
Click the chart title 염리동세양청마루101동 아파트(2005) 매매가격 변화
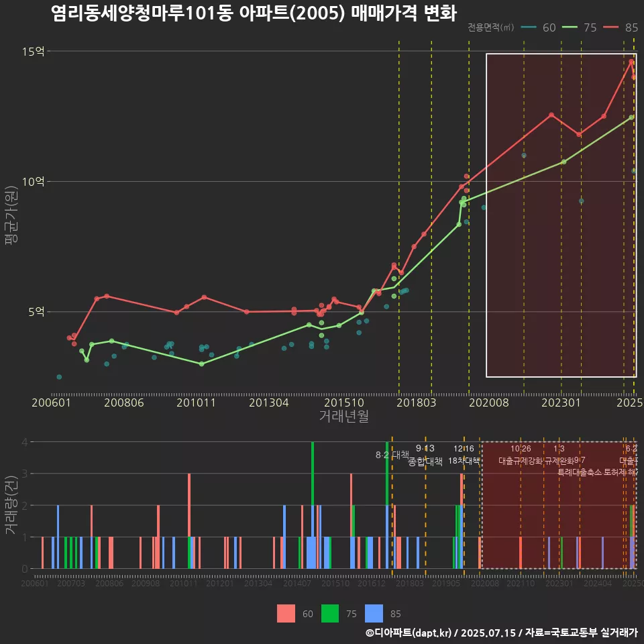point(254,13)
